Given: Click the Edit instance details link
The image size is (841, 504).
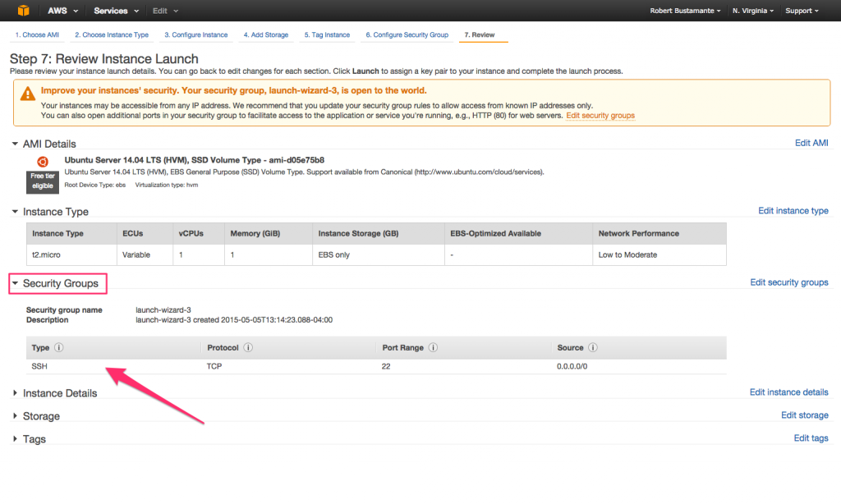Looking at the screenshot, I should (x=789, y=392).
